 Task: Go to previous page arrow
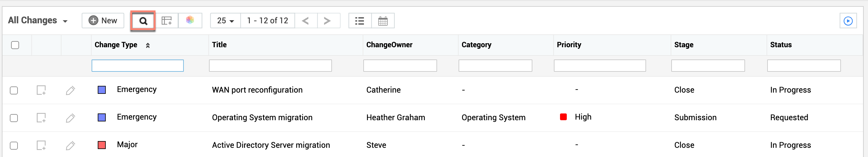pyautogui.click(x=306, y=21)
